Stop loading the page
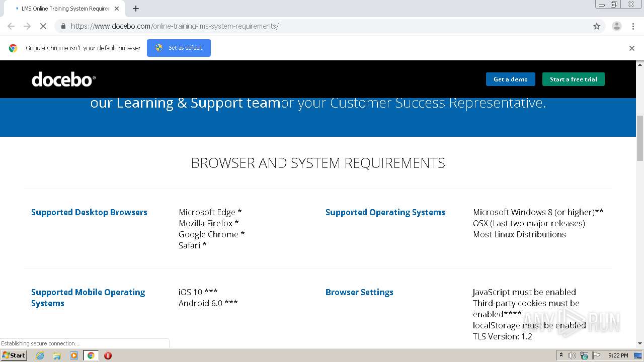The height and width of the screenshot is (362, 644). (43, 26)
